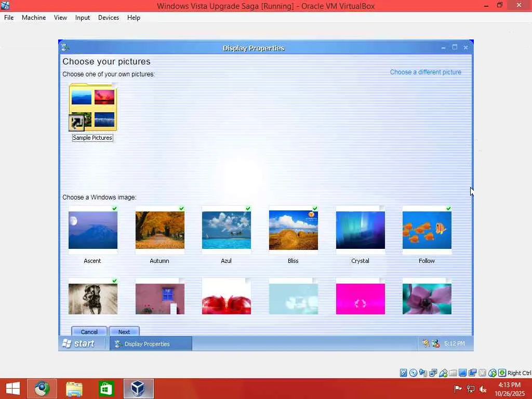Uncheck the sepia statue wallpaper checkbox
The image size is (532, 399).
(x=115, y=281)
